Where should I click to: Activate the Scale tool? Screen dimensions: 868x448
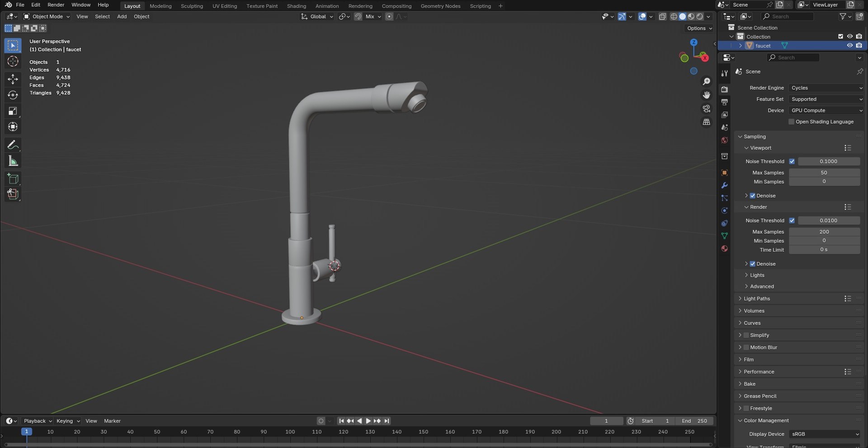(x=13, y=111)
